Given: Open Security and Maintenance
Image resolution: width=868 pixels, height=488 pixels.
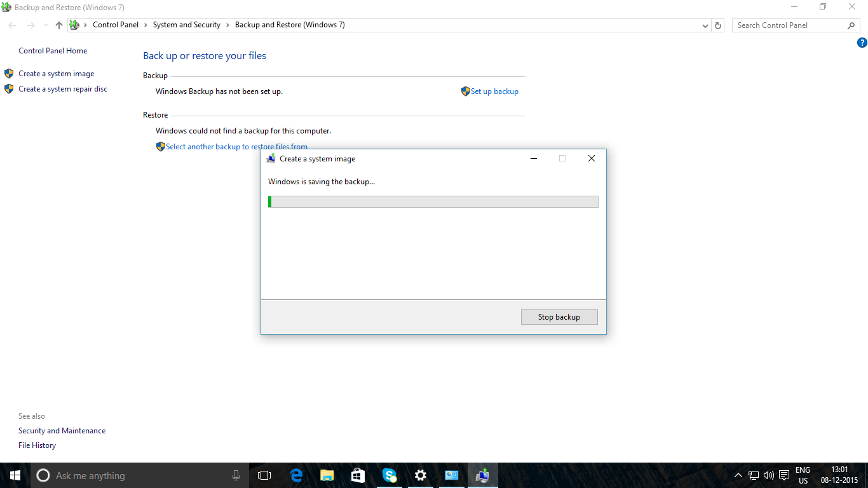Looking at the screenshot, I should tap(62, 431).
